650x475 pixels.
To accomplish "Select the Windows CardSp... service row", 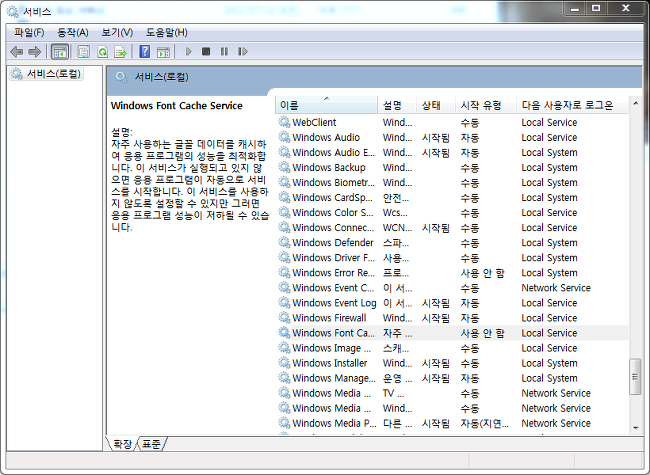I will (x=452, y=197).
